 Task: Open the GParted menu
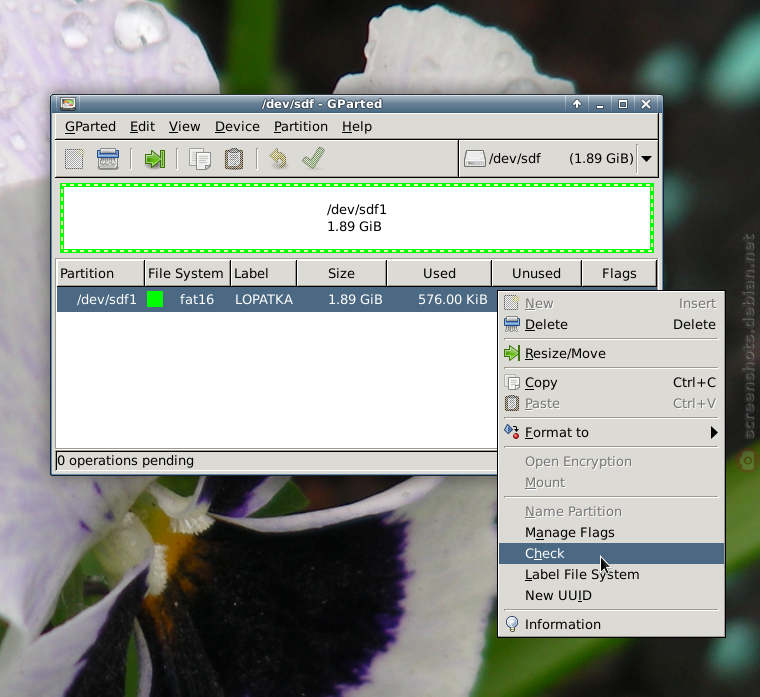click(x=90, y=127)
